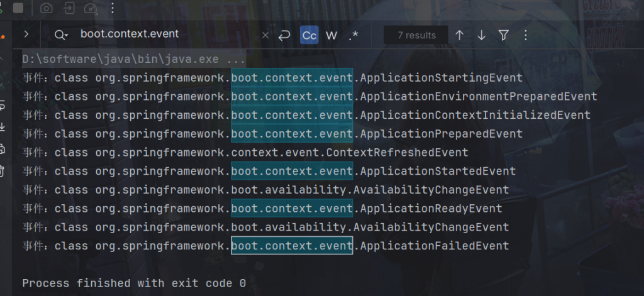Go to next occurrence down arrow
The width and height of the screenshot is (644, 296).
pos(482,35)
